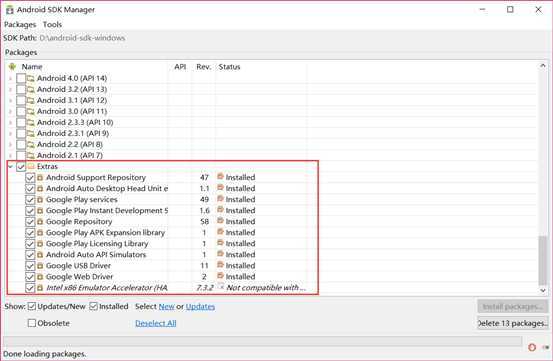The height and width of the screenshot is (361, 553).
Task: Click package icon of Google Web Driver
Action: tap(40, 277)
